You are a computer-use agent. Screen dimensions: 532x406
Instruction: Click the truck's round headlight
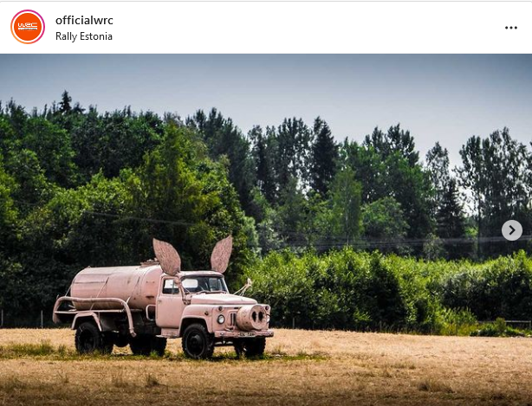point(221,319)
